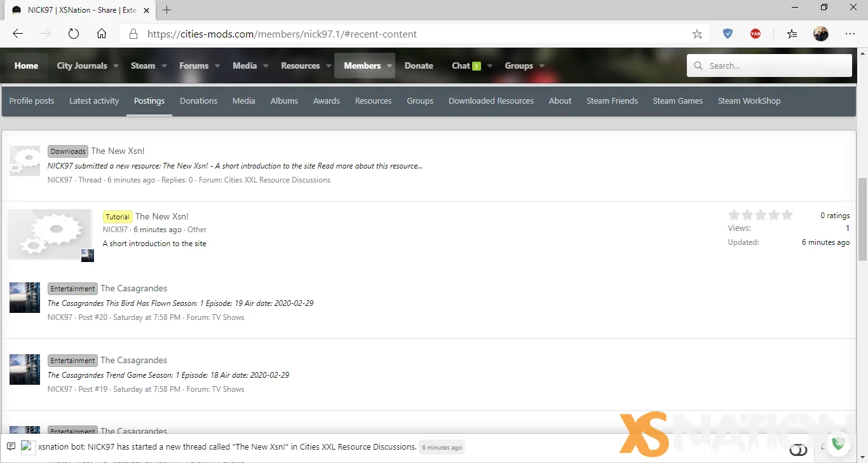
Task: Click the star rating of resource
Action: click(761, 215)
